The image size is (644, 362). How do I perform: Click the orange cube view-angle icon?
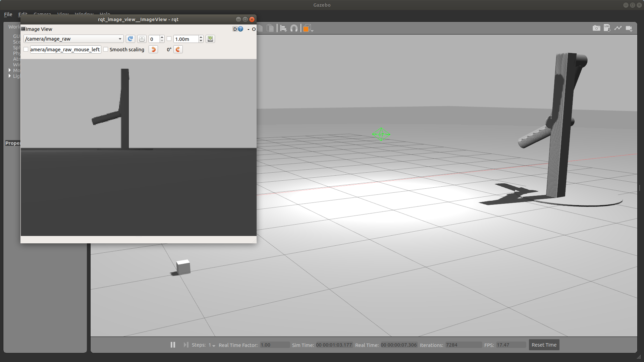coord(307,28)
